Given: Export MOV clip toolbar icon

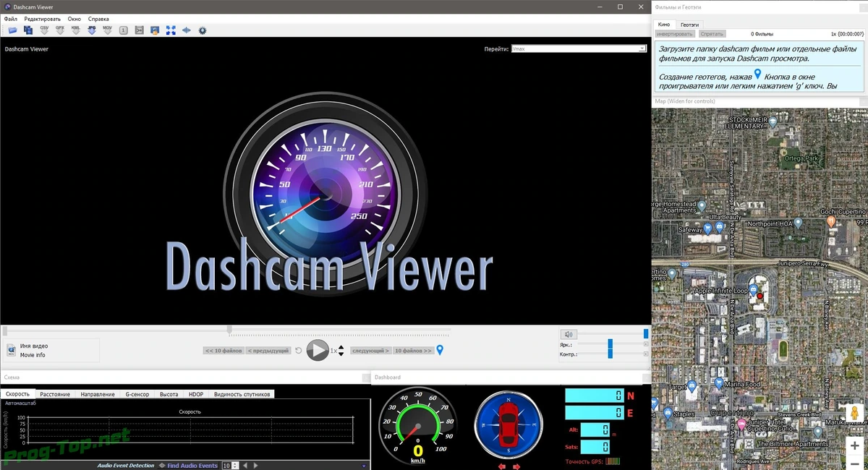Looking at the screenshot, I should point(108,30).
